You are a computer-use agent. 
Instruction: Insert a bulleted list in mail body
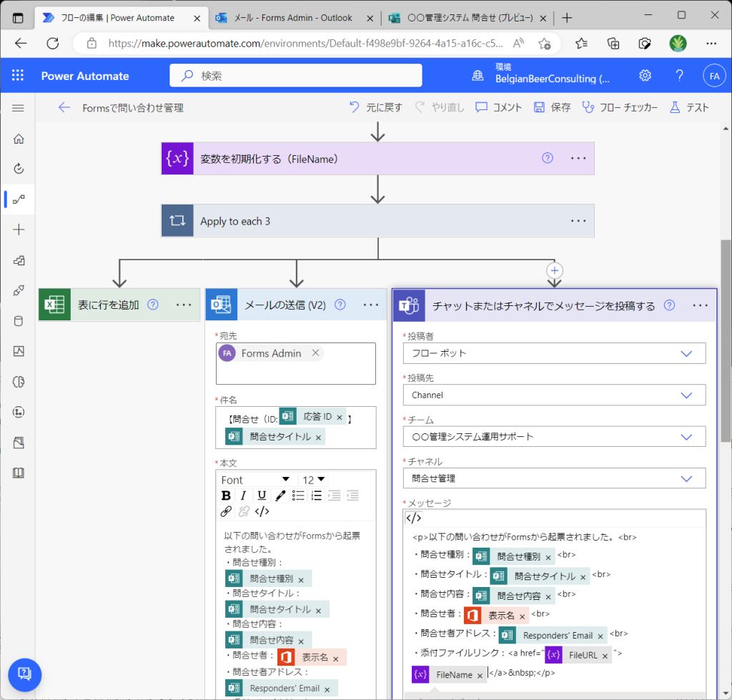298,496
